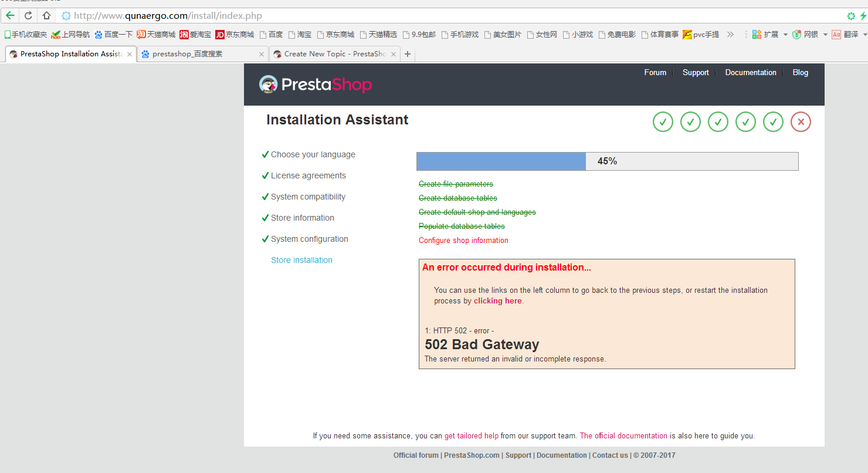Image resolution: width=868 pixels, height=473 pixels.
Task: Expand the bookmarks overflow chevron
Action: tap(730, 35)
